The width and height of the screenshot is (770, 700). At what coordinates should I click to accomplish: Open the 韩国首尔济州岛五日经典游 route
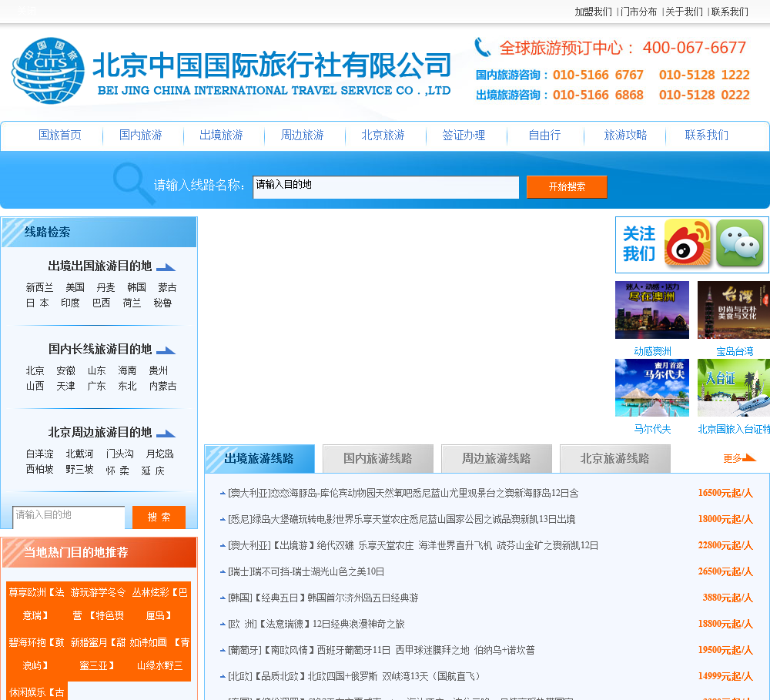tap(323, 598)
